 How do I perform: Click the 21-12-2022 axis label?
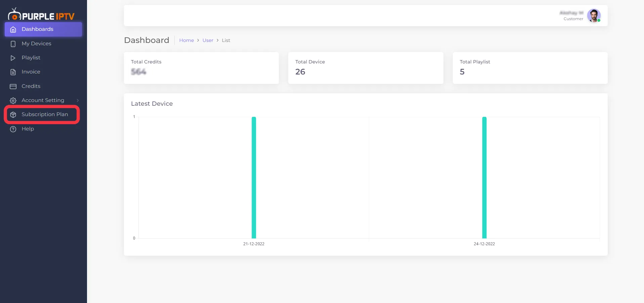[x=254, y=244]
